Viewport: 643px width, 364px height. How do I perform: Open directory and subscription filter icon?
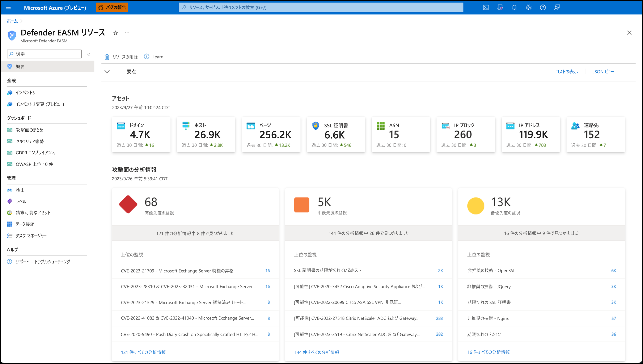500,8
